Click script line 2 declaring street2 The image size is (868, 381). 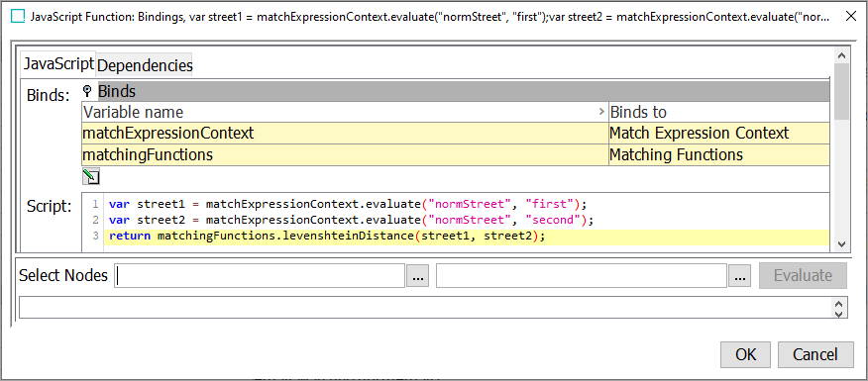[351, 220]
